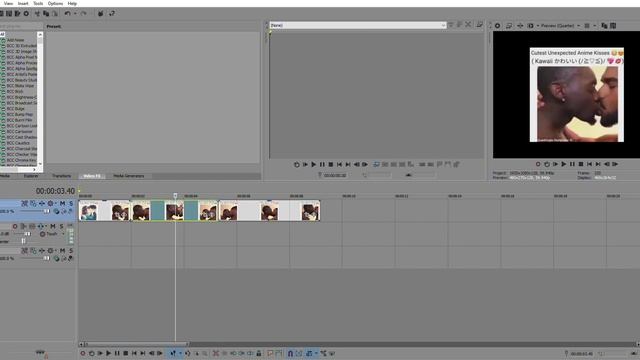The image size is (640, 360).
Task: Solo the top video track
Action: coord(71,203)
